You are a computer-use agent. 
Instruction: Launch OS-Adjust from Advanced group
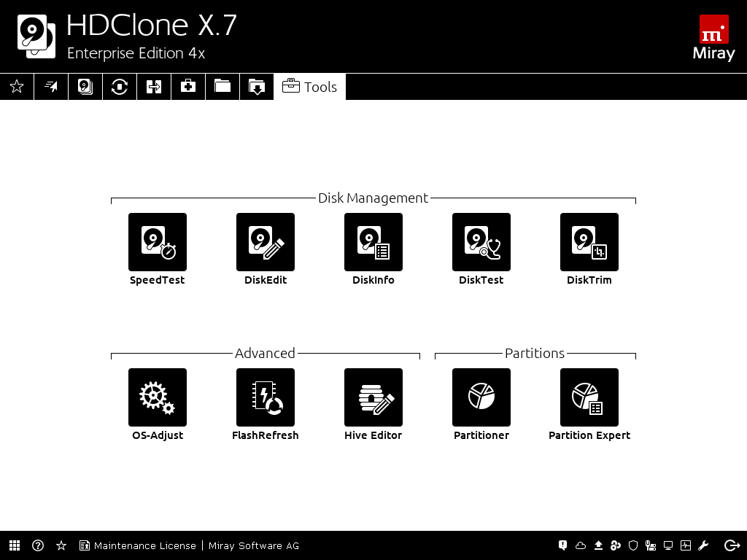(x=157, y=397)
